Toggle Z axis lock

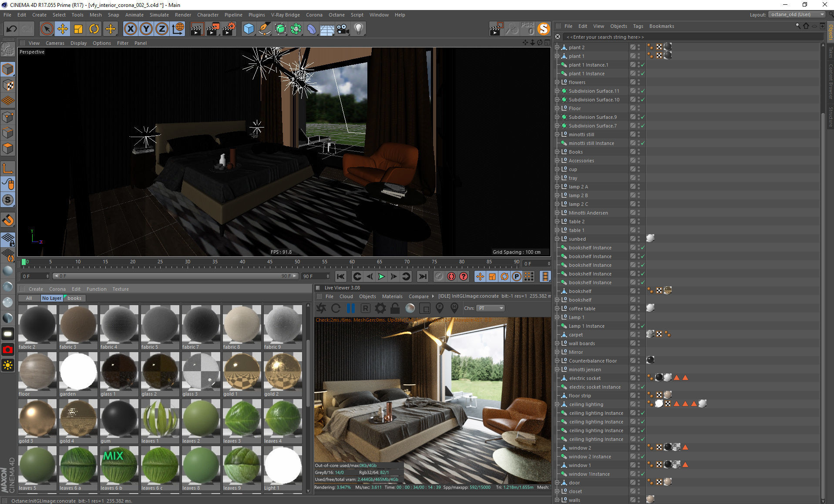(x=162, y=29)
